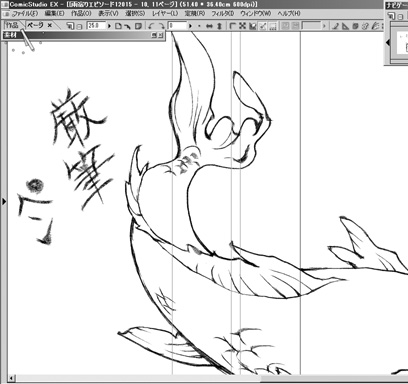
Task: Click the redo rotate-right arrow icon
Action: tap(161, 26)
